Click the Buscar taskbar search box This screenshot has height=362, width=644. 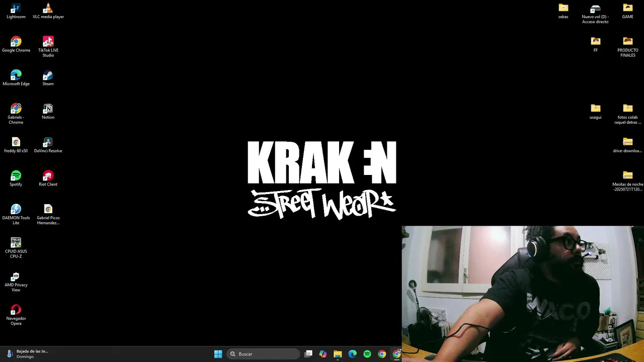263,354
